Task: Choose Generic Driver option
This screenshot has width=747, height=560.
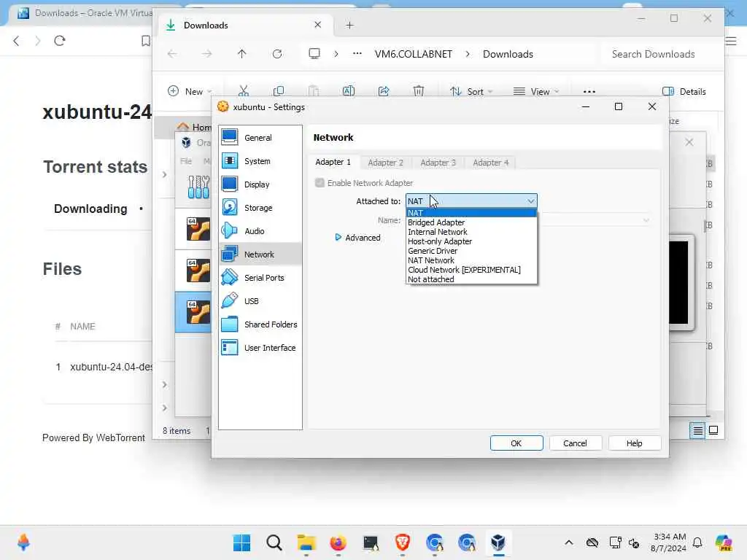Action: point(471,251)
